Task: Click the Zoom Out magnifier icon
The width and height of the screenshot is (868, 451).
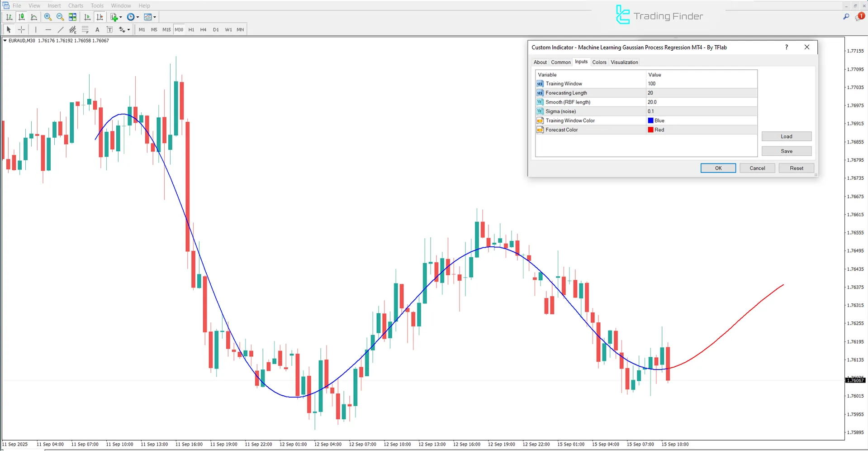Action: click(x=60, y=17)
